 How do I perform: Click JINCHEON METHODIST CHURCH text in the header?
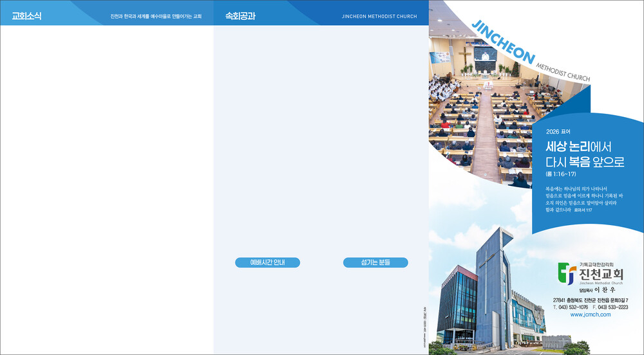379,16
